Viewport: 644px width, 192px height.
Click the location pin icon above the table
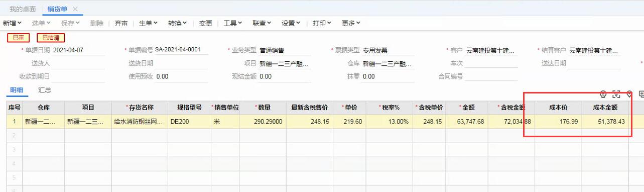click(x=629, y=94)
